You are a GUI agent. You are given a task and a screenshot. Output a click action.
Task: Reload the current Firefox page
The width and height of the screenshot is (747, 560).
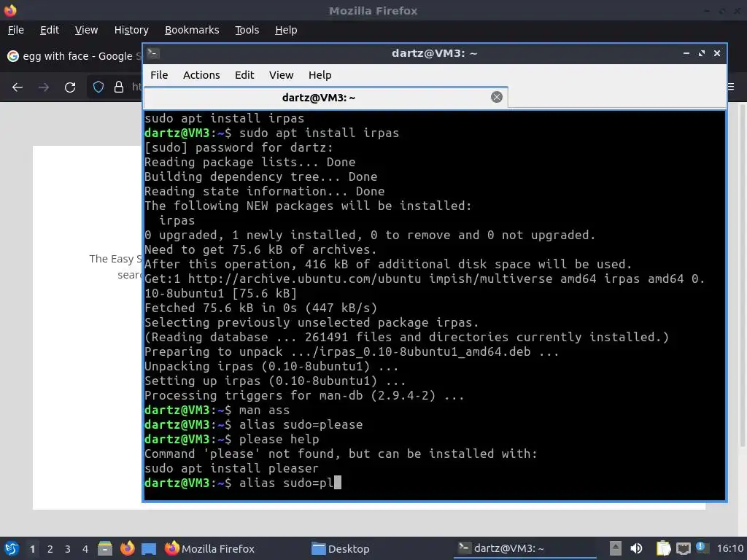coord(70,87)
